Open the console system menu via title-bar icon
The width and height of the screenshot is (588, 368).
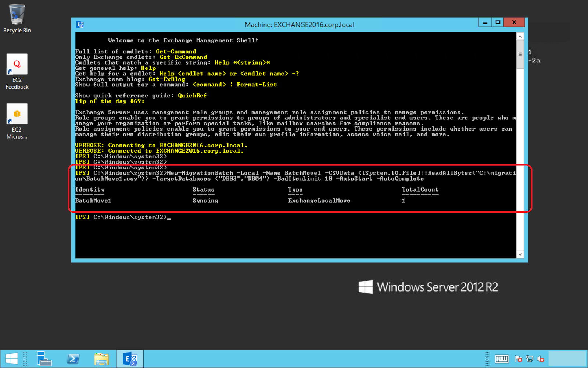(80, 25)
